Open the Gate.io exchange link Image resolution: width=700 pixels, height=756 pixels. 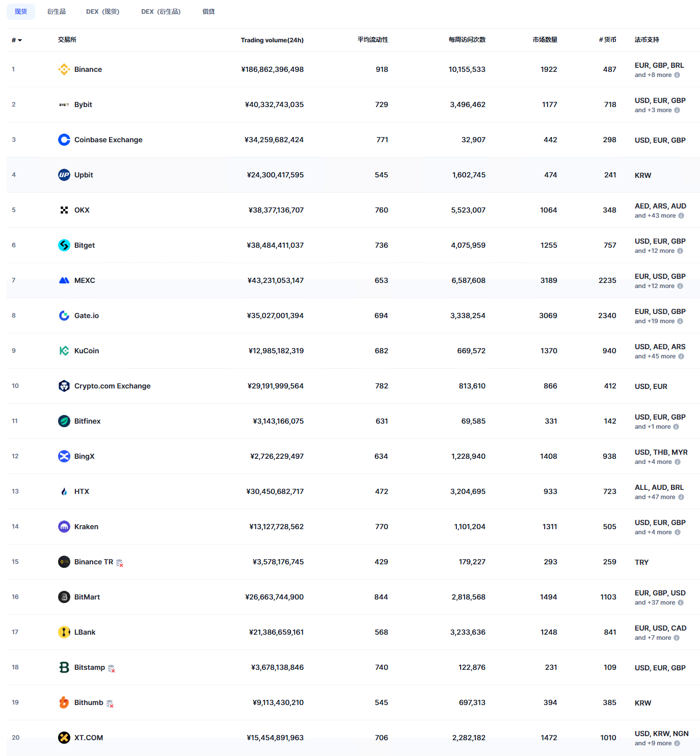click(x=87, y=316)
